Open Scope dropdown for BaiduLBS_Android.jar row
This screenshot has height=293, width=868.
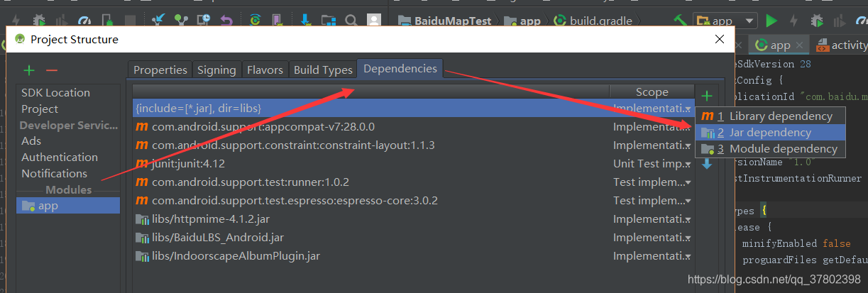pyautogui.click(x=687, y=238)
